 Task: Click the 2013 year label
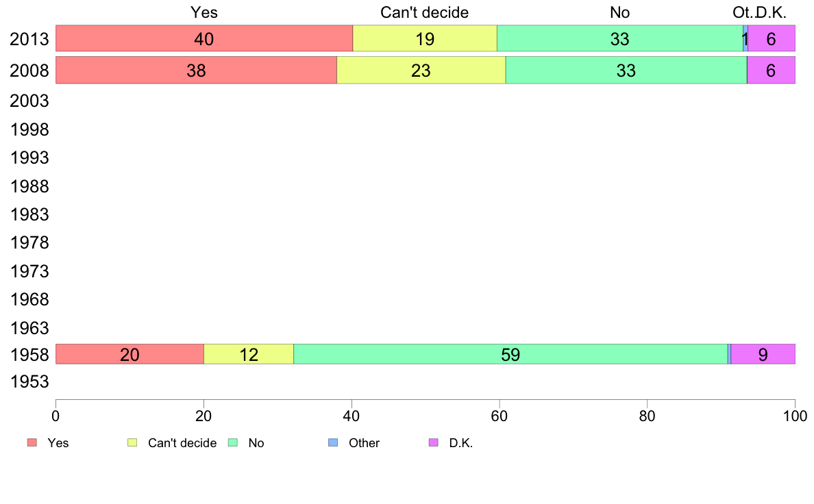pos(29,39)
